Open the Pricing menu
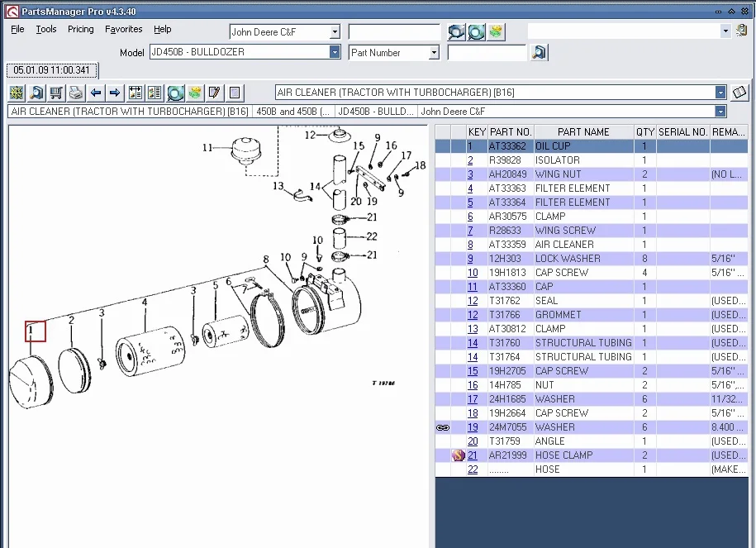756x548 pixels. tap(80, 29)
